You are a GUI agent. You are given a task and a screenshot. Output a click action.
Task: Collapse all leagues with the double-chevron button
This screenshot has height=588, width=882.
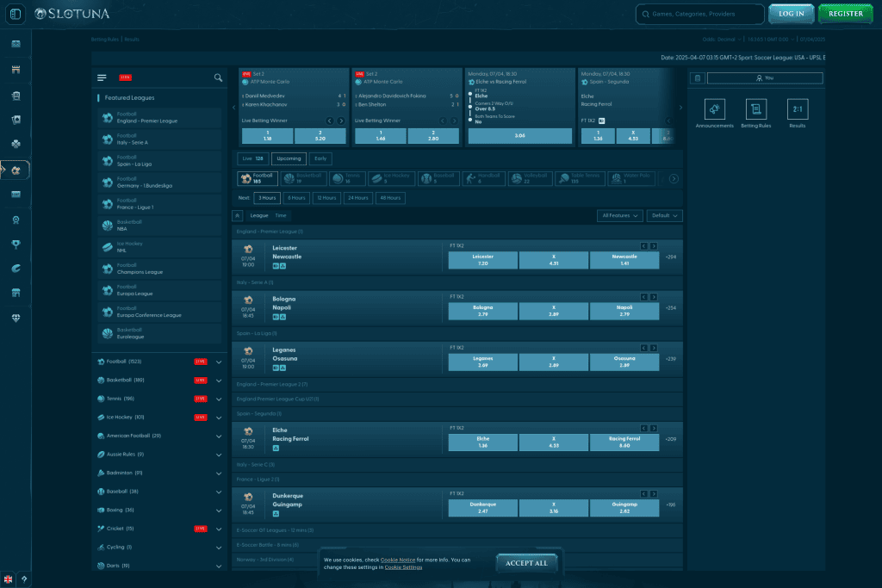238,216
